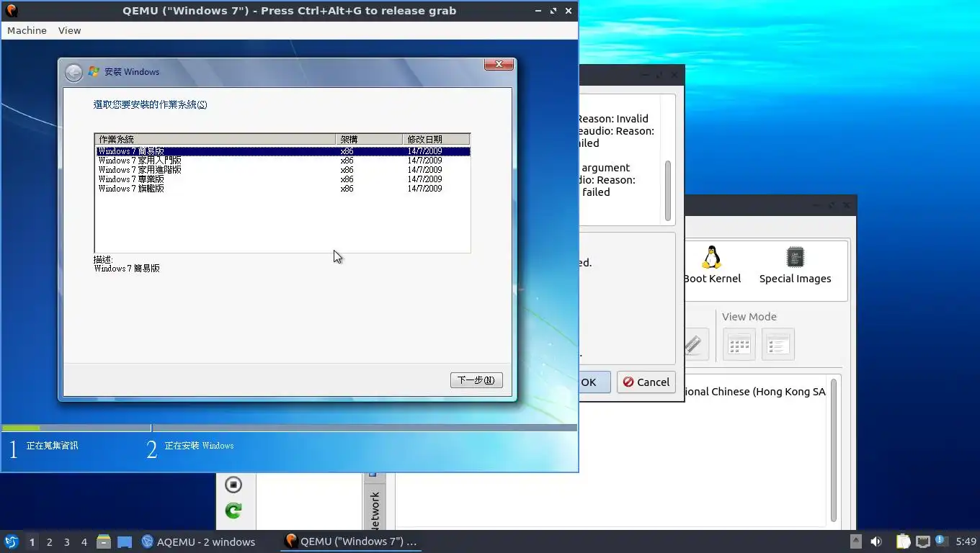Click the 修改日期 column header
This screenshot has width=980, height=553.
pyautogui.click(x=436, y=139)
